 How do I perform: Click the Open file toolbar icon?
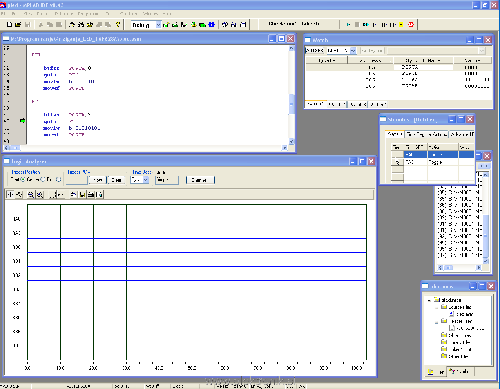pyautogui.click(x=18, y=24)
